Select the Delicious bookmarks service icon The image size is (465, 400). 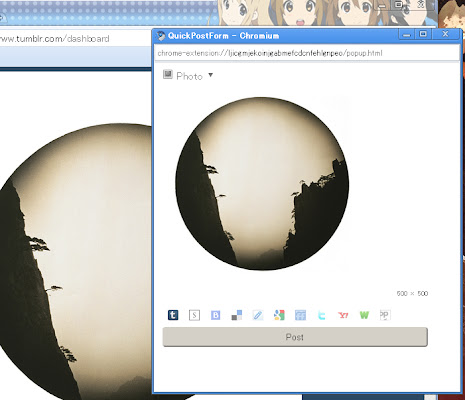[x=237, y=315]
